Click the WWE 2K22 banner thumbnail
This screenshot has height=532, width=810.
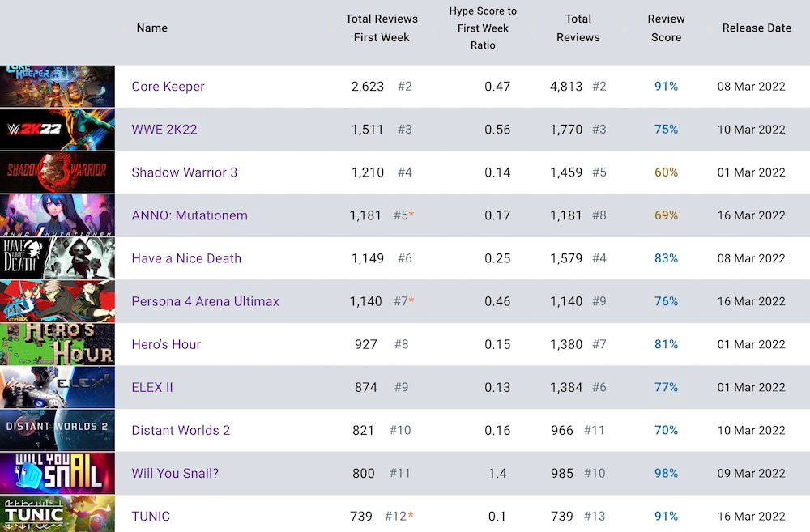point(58,129)
